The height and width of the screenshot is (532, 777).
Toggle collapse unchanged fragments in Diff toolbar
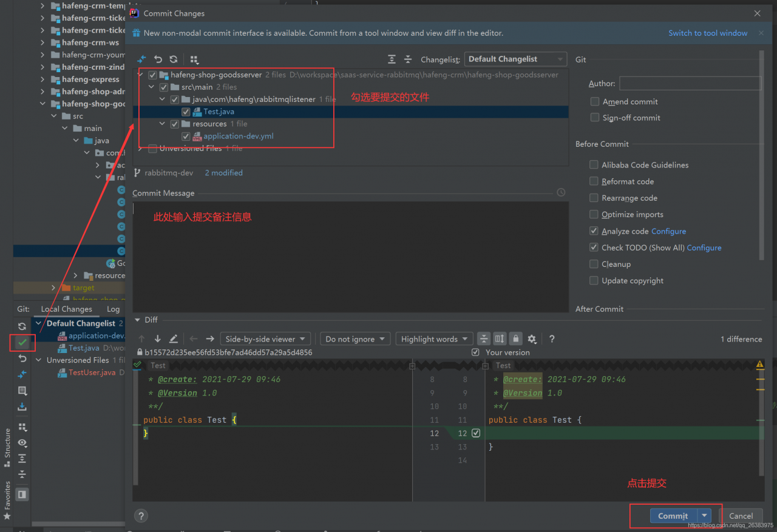[484, 339]
